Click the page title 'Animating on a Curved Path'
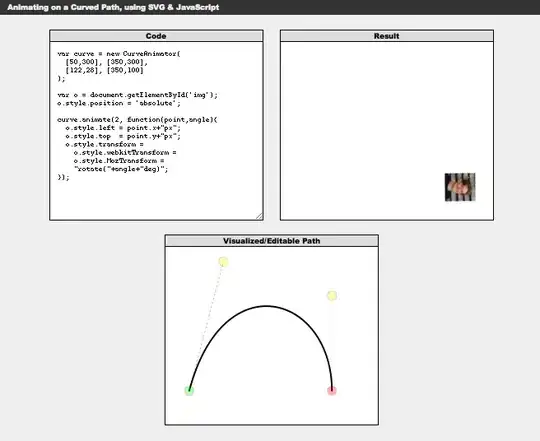This screenshot has width=540, height=441. coord(113,7)
